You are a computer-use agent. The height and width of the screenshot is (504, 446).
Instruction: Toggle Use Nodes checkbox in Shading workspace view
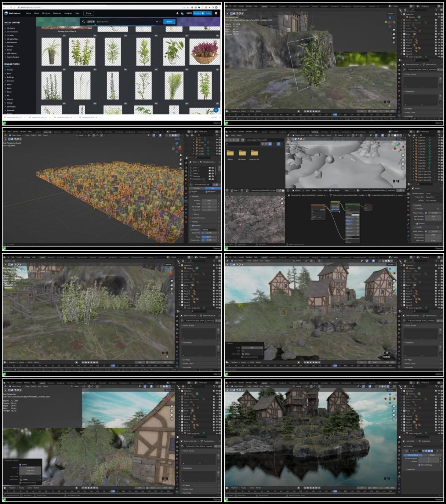331,190
